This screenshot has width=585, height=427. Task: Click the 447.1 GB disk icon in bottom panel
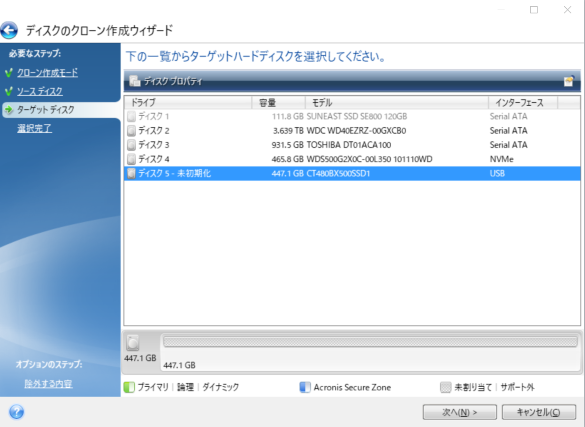132,343
